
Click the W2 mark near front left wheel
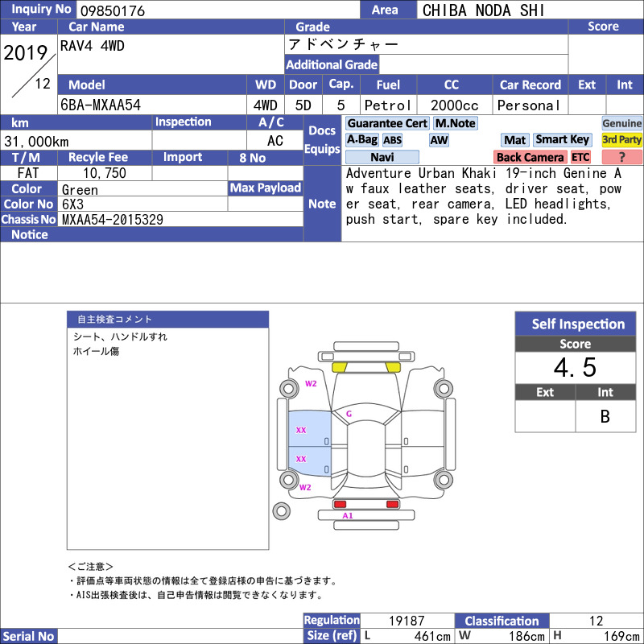coord(311,384)
